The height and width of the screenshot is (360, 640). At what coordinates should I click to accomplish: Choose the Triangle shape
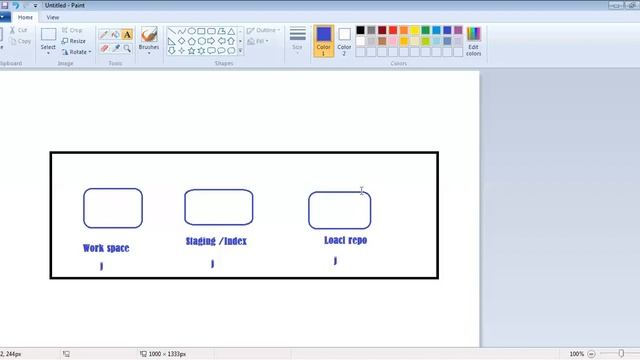(x=231, y=31)
